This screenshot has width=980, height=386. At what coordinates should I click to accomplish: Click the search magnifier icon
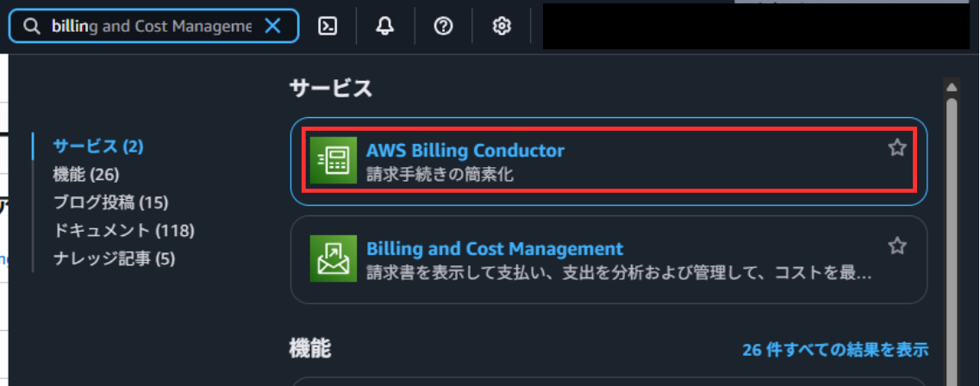tap(32, 27)
